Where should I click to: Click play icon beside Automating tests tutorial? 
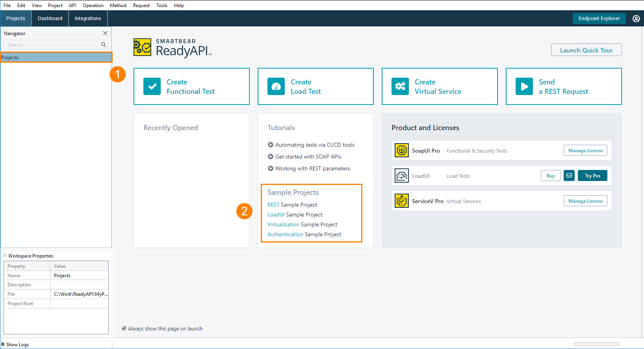[x=271, y=145]
